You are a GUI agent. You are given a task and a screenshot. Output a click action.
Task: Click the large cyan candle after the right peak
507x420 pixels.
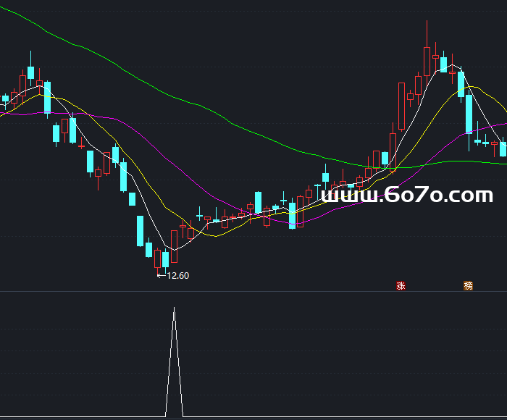click(x=469, y=114)
